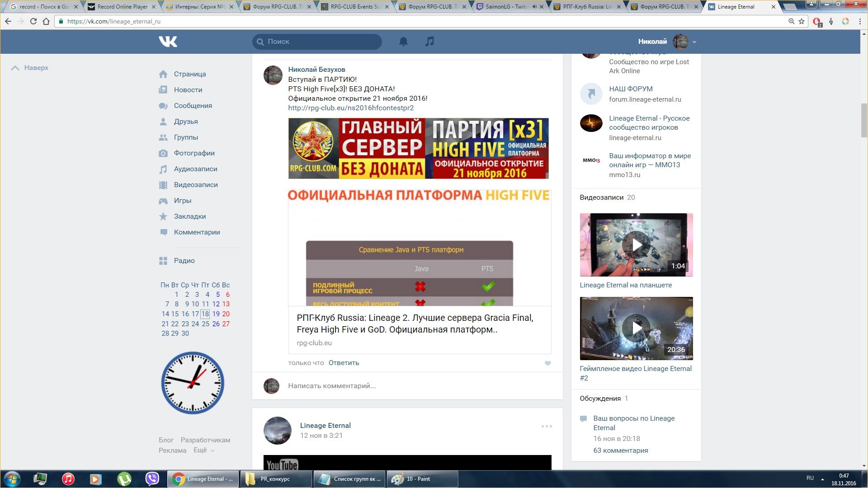The height and width of the screenshot is (488, 868).
Task: Open Lineage Eternal Русское сообщество link
Action: pyautogui.click(x=649, y=123)
